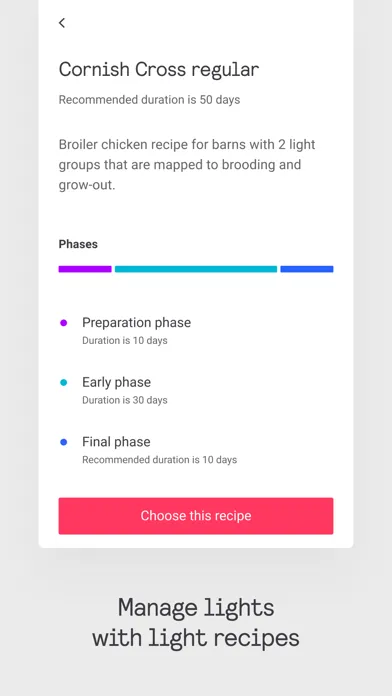This screenshot has height=696, width=392.
Task: Select the blue segment of phases bar
Action: pyautogui.click(x=307, y=269)
